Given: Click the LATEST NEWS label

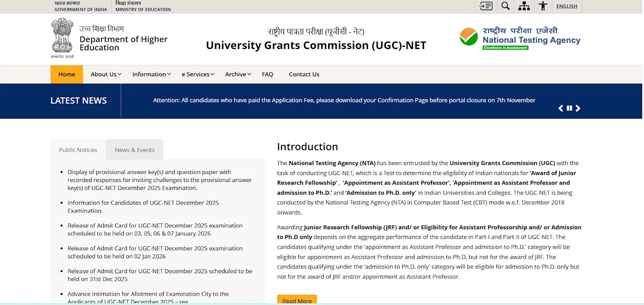Looking at the screenshot, I should (78, 101).
